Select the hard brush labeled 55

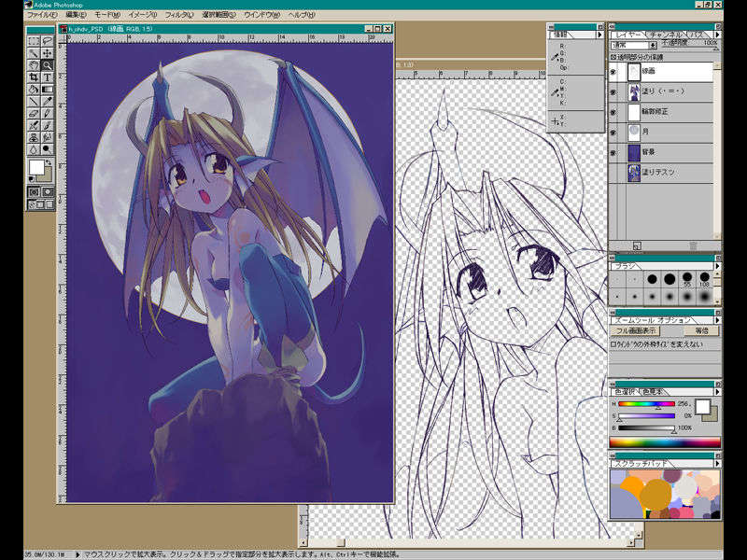click(687, 278)
